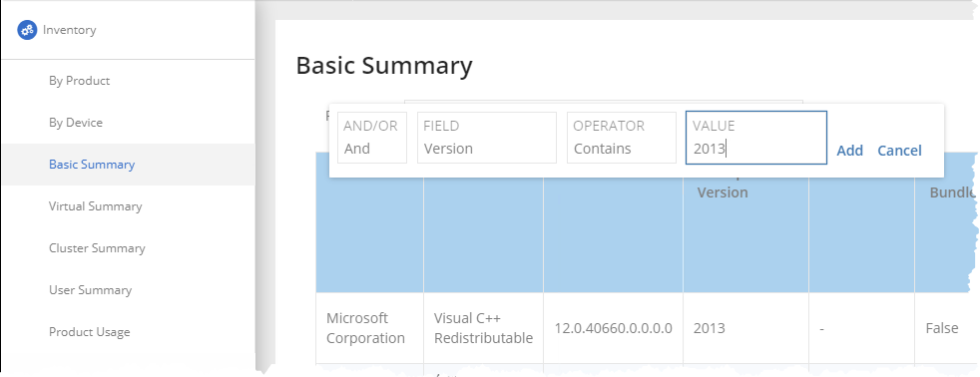The width and height of the screenshot is (980, 377).
Task: Click the VALUE field containing 2013
Action: [x=756, y=138]
